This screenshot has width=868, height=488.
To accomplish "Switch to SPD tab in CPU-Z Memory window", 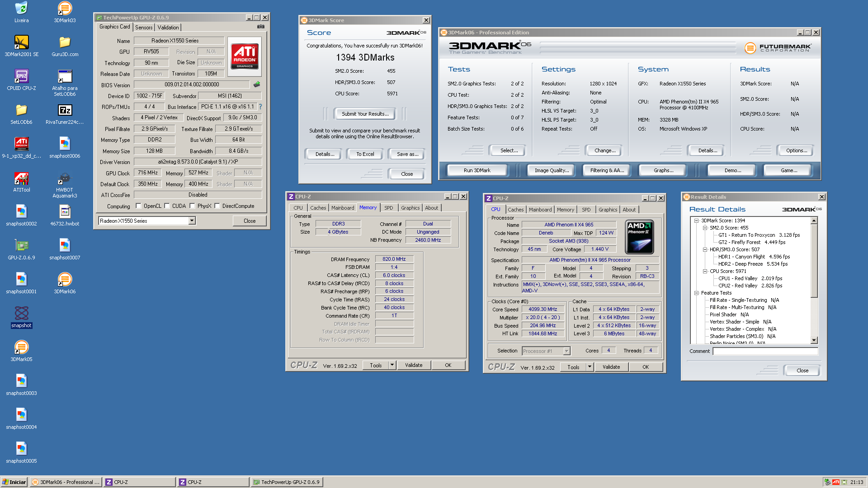I will tap(389, 208).
